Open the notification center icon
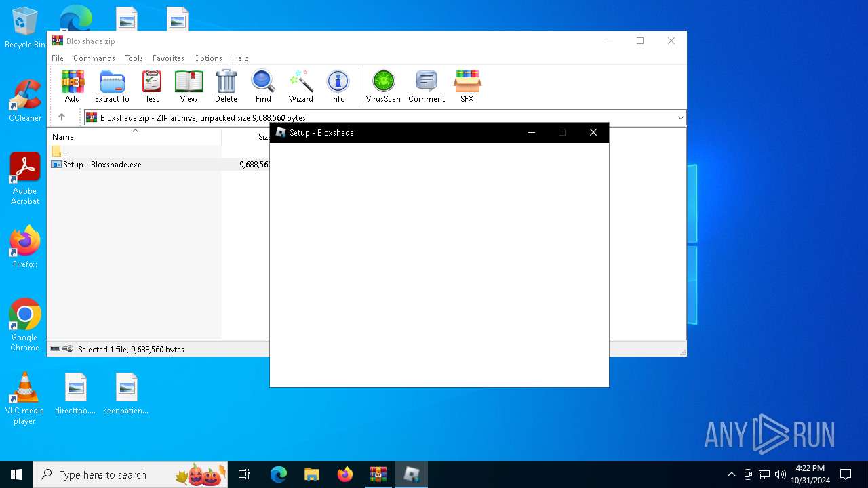The image size is (868, 488). click(846, 474)
